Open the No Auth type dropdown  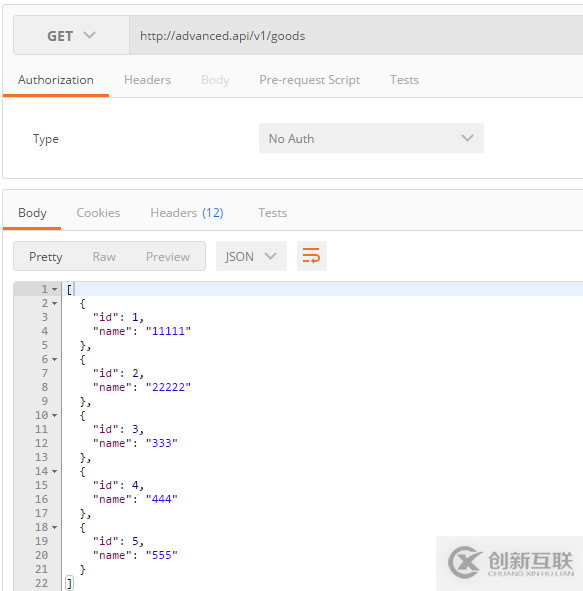(371, 138)
